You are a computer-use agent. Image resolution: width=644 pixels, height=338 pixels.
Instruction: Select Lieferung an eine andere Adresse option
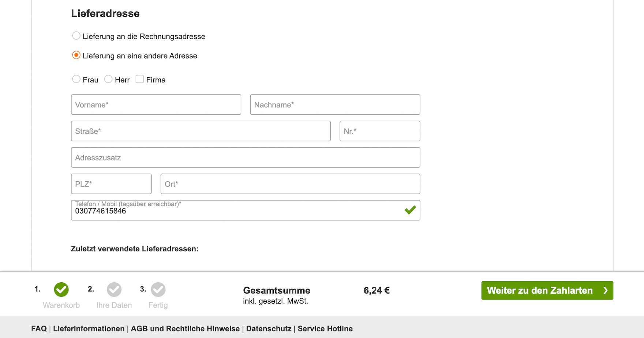pos(76,55)
